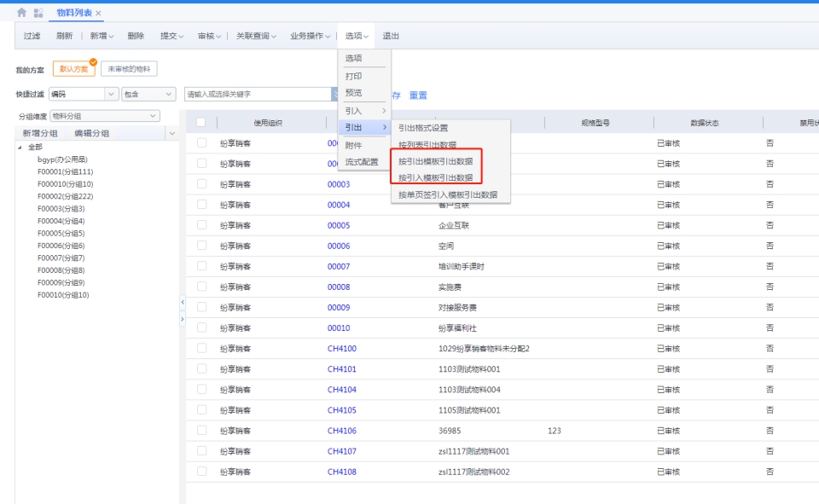Viewport: 819px width, 504px height.
Task: Select tree group F00001(分组111)
Action: click(66, 171)
